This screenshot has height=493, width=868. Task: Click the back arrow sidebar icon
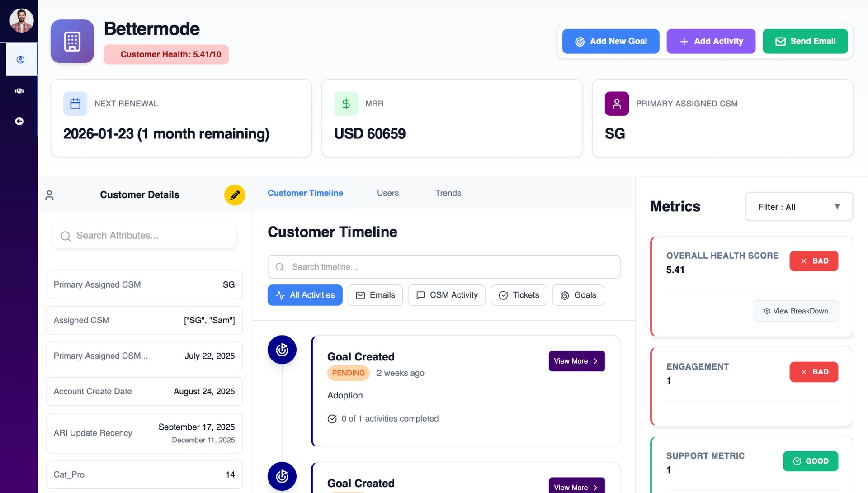pos(19,121)
